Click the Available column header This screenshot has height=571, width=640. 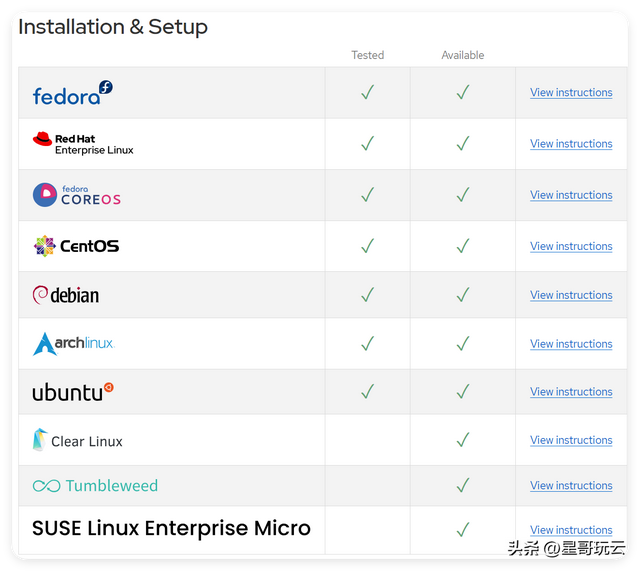click(463, 55)
